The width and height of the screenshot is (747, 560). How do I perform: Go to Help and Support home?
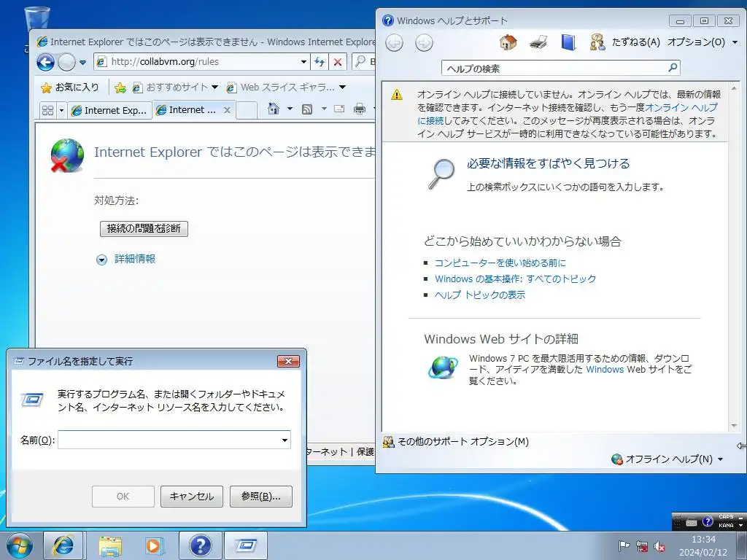click(508, 42)
